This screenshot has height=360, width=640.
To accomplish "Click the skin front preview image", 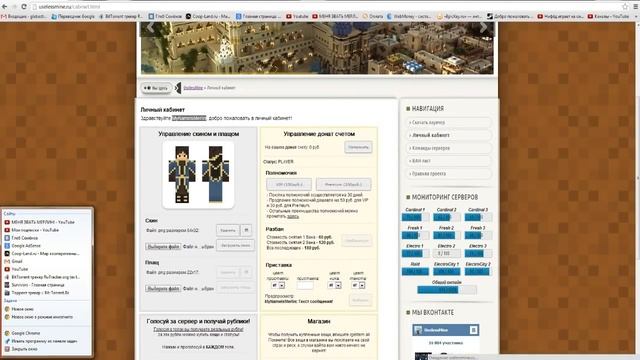I will coord(182,175).
